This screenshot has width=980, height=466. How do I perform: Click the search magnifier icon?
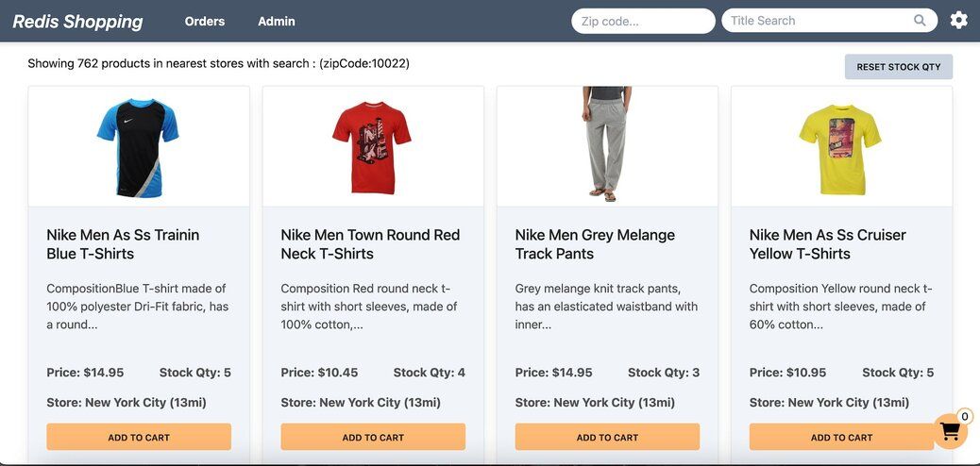[920, 21]
